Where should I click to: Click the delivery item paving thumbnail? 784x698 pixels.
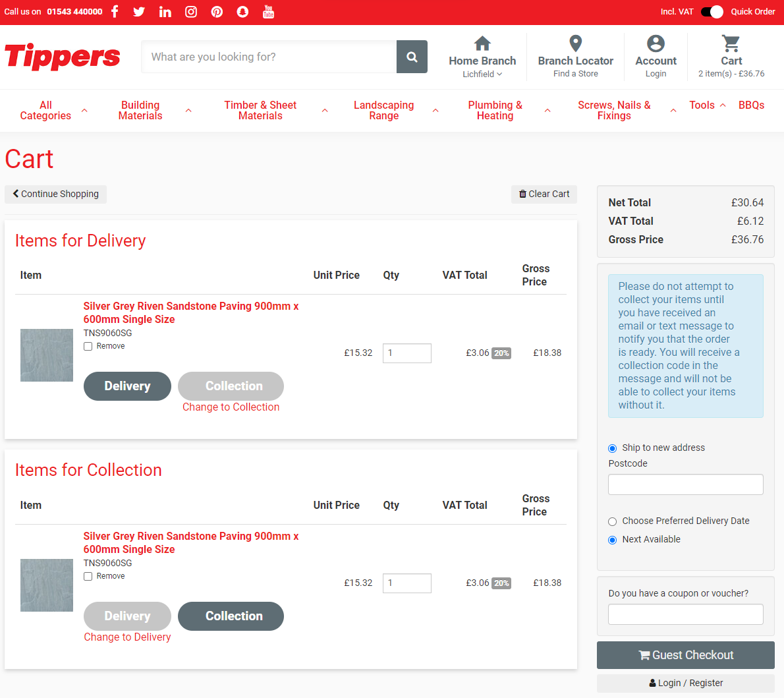47,355
